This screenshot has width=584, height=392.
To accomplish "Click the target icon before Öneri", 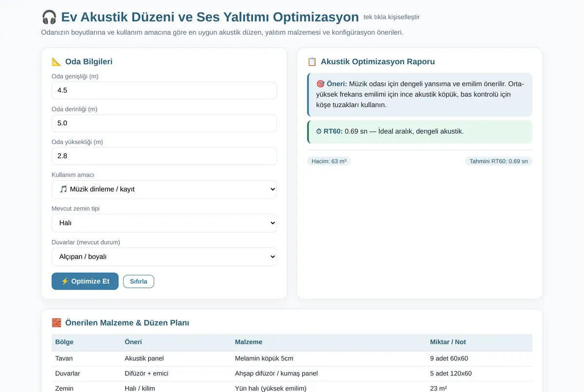I will pyautogui.click(x=320, y=84).
